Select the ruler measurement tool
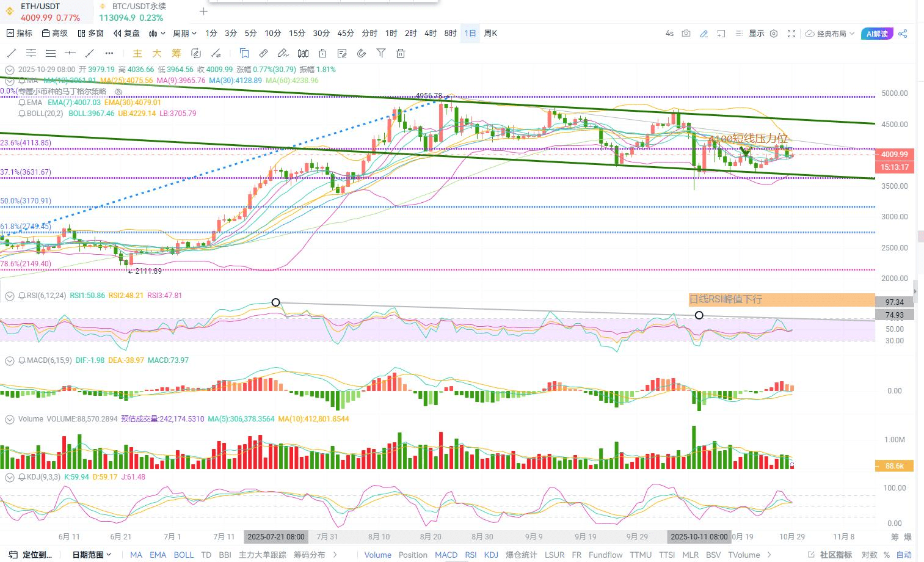The height and width of the screenshot is (562, 924). [264, 53]
